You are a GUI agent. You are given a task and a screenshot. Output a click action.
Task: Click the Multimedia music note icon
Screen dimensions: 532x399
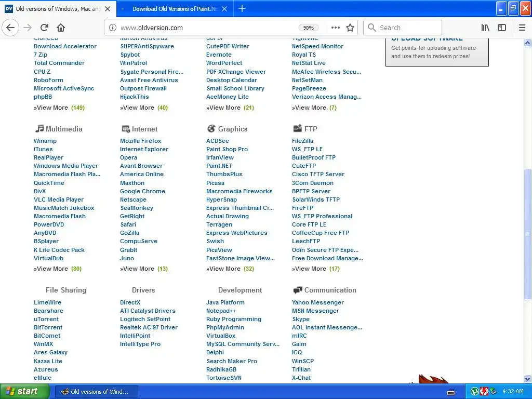(39, 128)
